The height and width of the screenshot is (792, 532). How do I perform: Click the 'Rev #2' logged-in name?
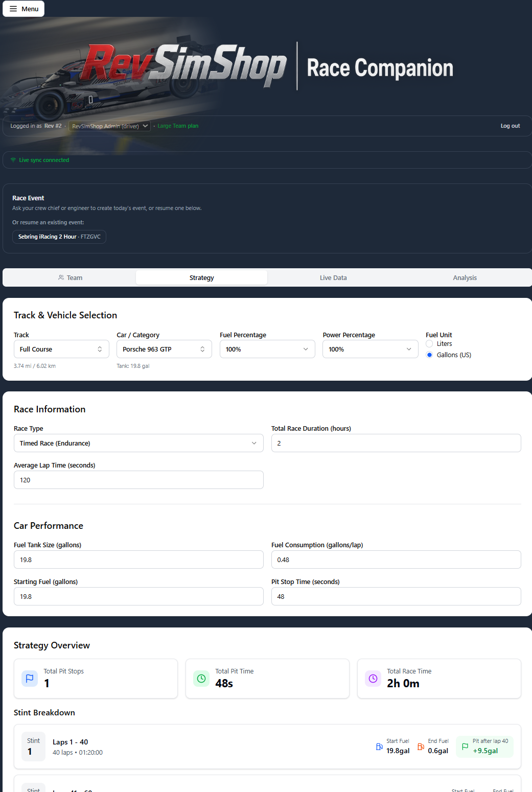pos(53,126)
